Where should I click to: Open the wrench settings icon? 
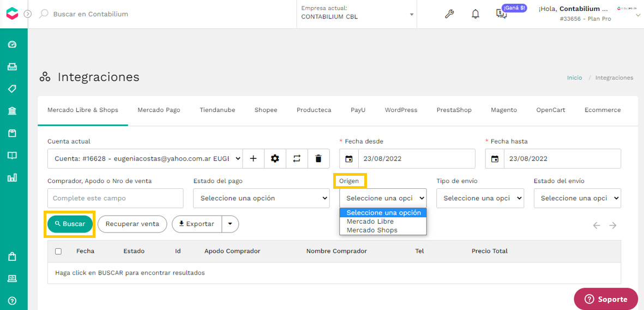click(x=449, y=14)
